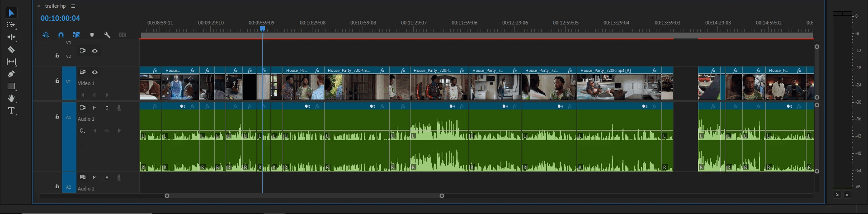This screenshot has height=214, width=868.
Task: Add keyframe on Audio 1 track
Action: (x=107, y=131)
